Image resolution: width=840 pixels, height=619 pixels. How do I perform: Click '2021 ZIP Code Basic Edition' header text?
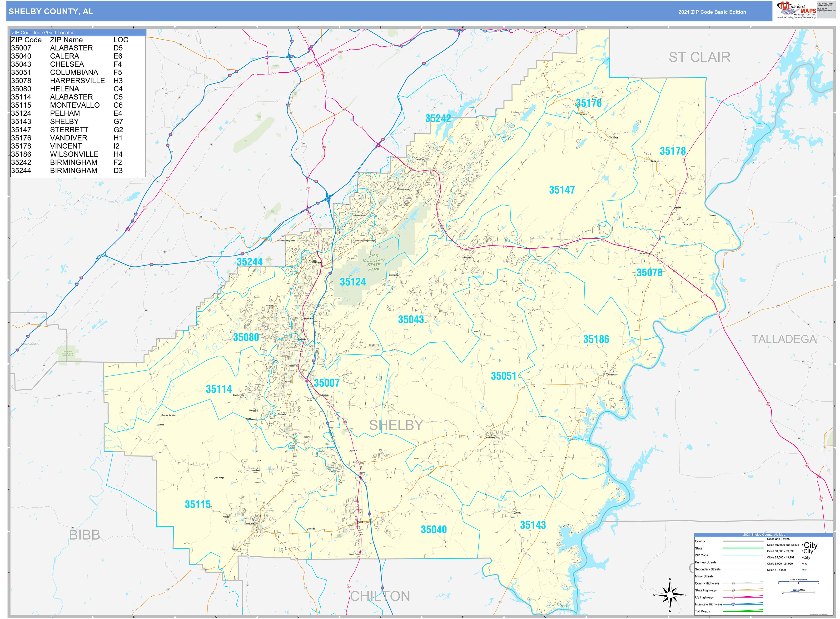pyautogui.click(x=712, y=12)
